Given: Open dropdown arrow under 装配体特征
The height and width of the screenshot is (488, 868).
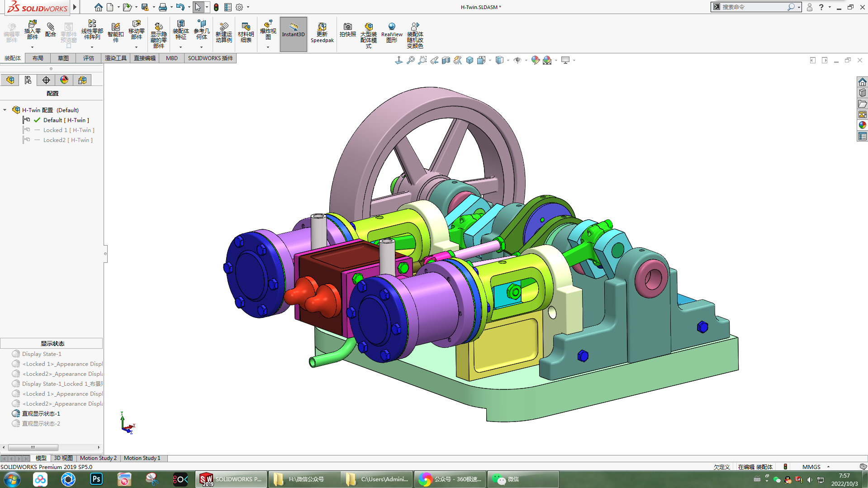Looking at the screenshot, I should coord(180,47).
